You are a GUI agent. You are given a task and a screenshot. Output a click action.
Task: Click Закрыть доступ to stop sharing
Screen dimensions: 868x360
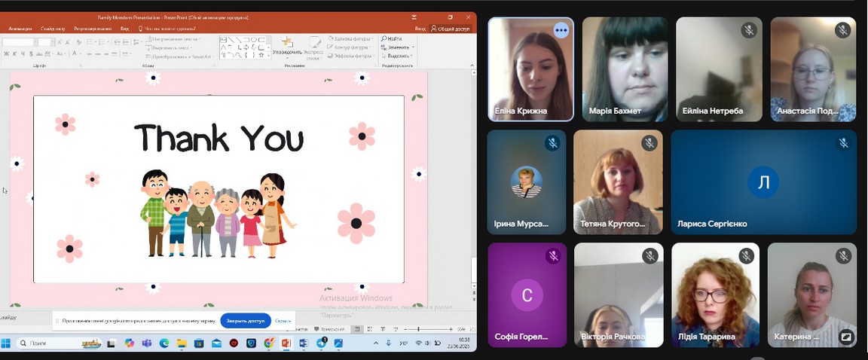(x=245, y=321)
